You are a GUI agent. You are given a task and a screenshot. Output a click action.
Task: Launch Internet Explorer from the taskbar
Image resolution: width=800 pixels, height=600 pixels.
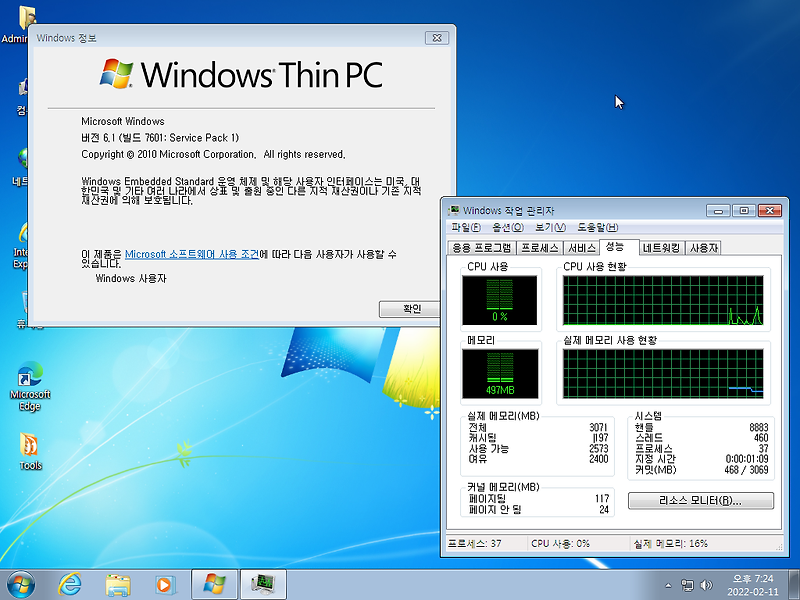(x=69, y=585)
